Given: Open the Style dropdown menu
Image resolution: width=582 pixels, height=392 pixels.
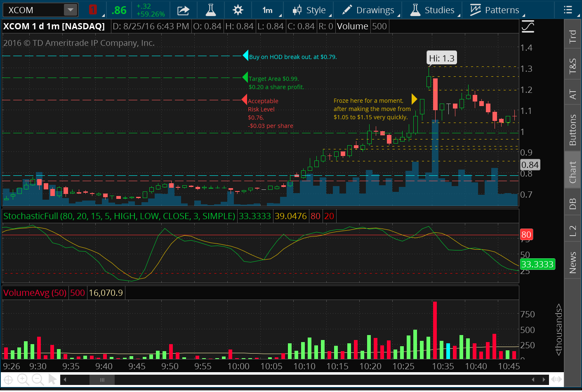Looking at the screenshot, I should tap(310, 10).
